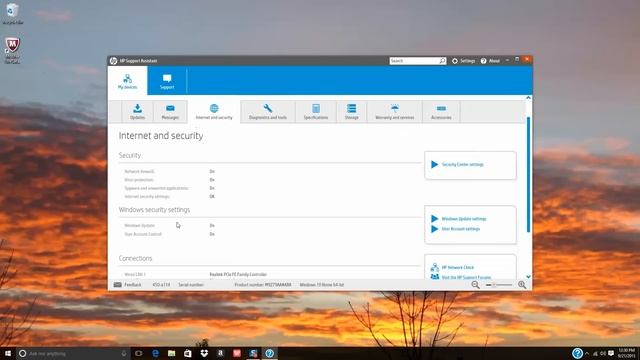Show hidden system tray icons
The width and height of the screenshot is (640, 360).
coord(587,353)
